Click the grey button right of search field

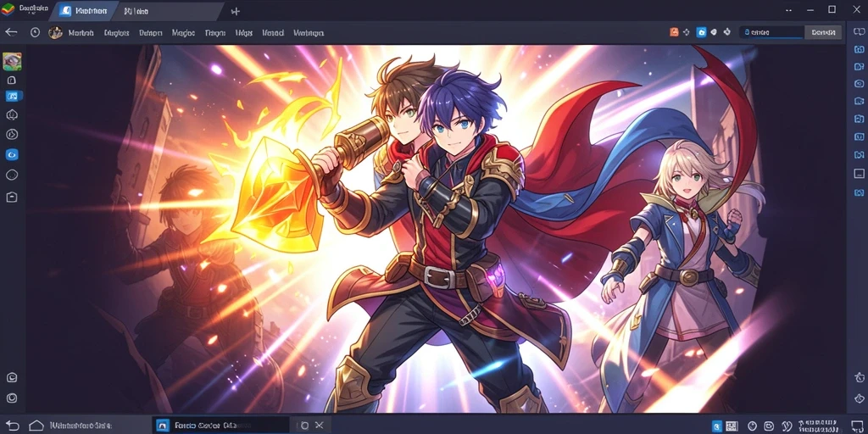pos(823,33)
